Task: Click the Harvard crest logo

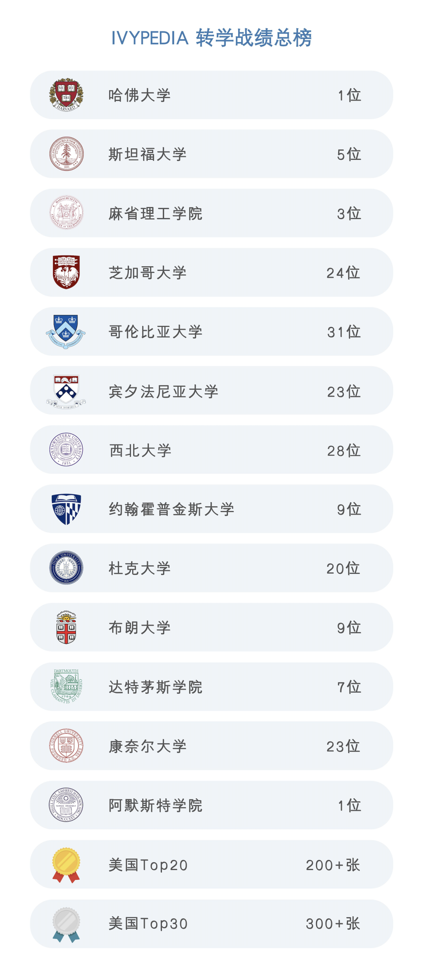Action: click(66, 95)
